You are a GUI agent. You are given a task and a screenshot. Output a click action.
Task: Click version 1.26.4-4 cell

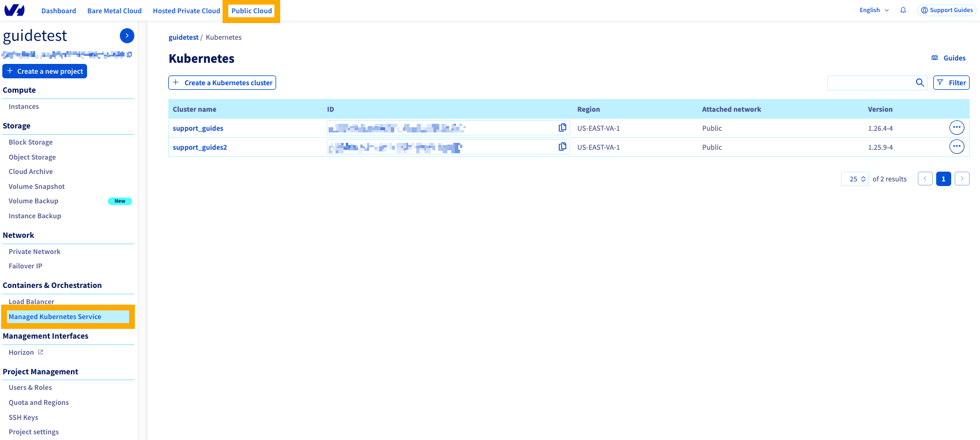(x=880, y=128)
